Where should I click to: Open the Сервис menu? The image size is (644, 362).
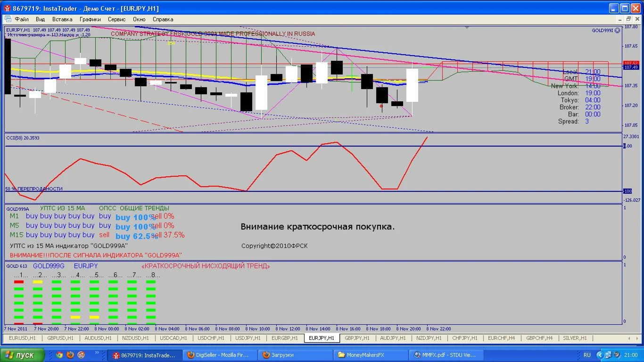[x=116, y=19]
